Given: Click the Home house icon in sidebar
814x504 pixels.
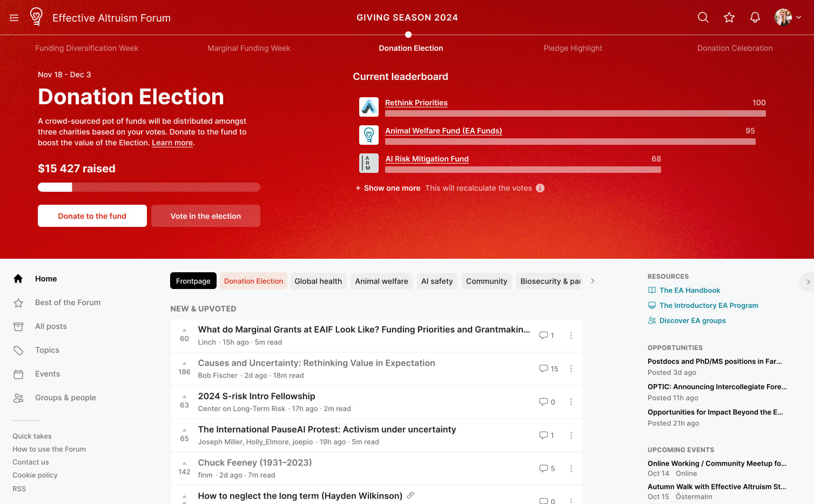Looking at the screenshot, I should pos(18,279).
